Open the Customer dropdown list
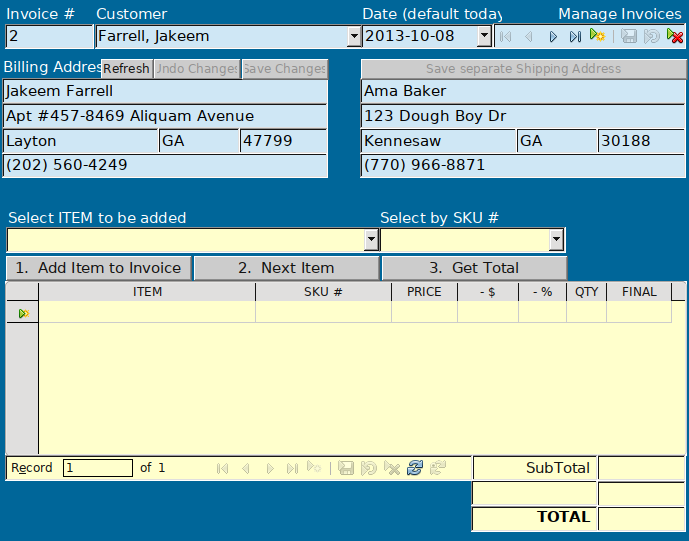Screen dimensions: 689x541 click(x=353, y=37)
